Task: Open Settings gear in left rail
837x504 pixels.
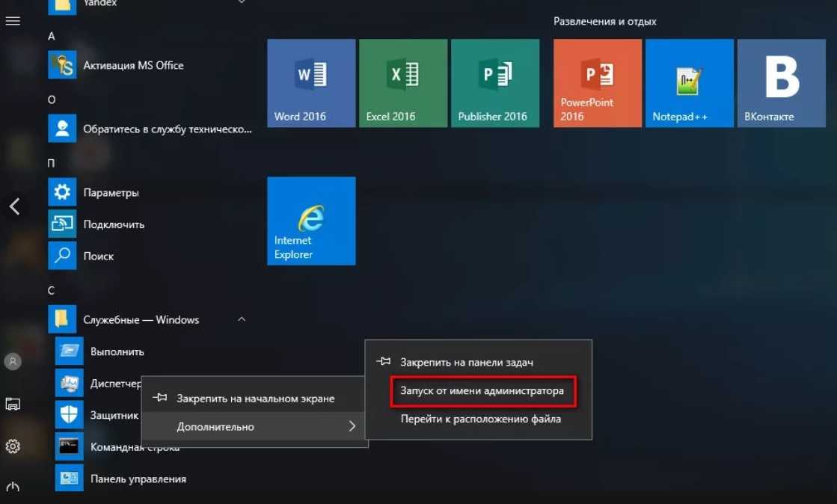Action: [x=13, y=446]
